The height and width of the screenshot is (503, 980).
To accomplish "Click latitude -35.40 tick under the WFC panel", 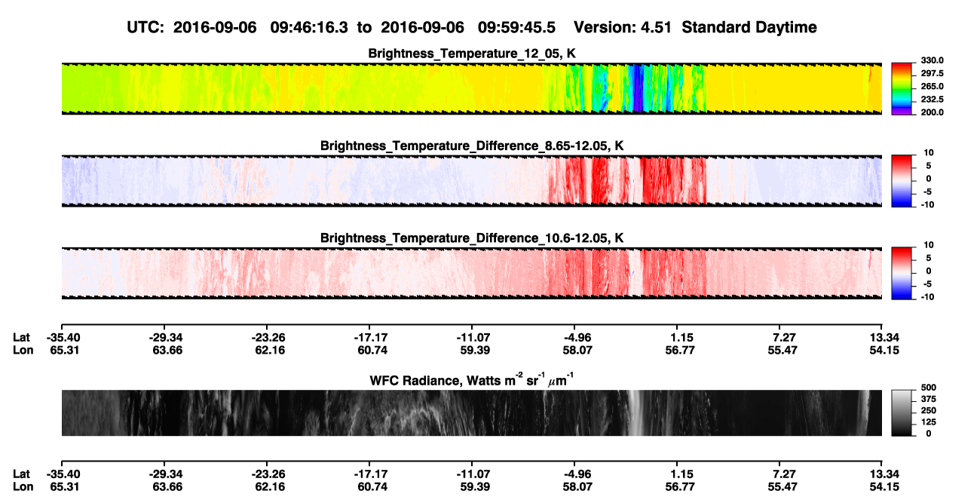I will [62, 474].
